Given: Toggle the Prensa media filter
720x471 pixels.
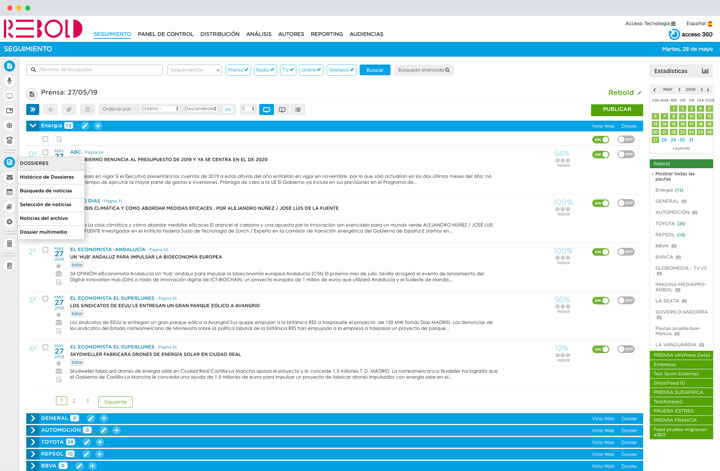Looking at the screenshot, I should (x=238, y=70).
